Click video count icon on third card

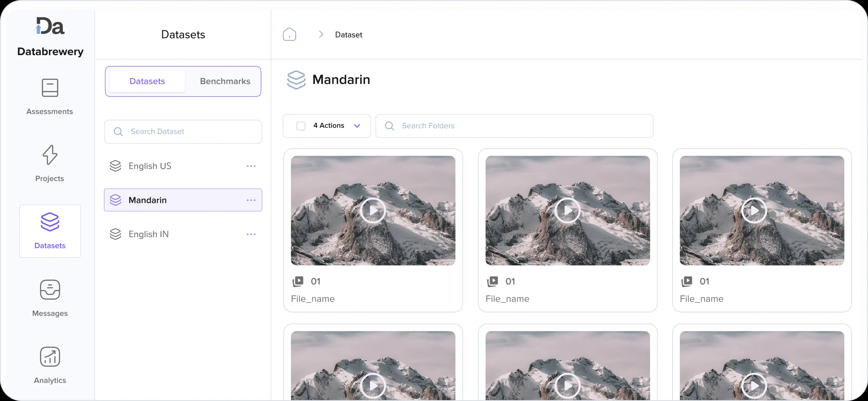point(687,281)
